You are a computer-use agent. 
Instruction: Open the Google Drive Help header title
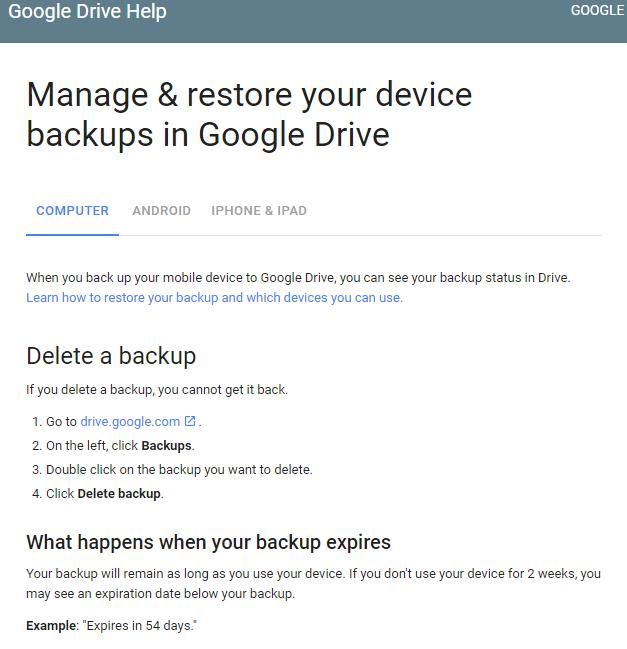click(x=87, y=11)
